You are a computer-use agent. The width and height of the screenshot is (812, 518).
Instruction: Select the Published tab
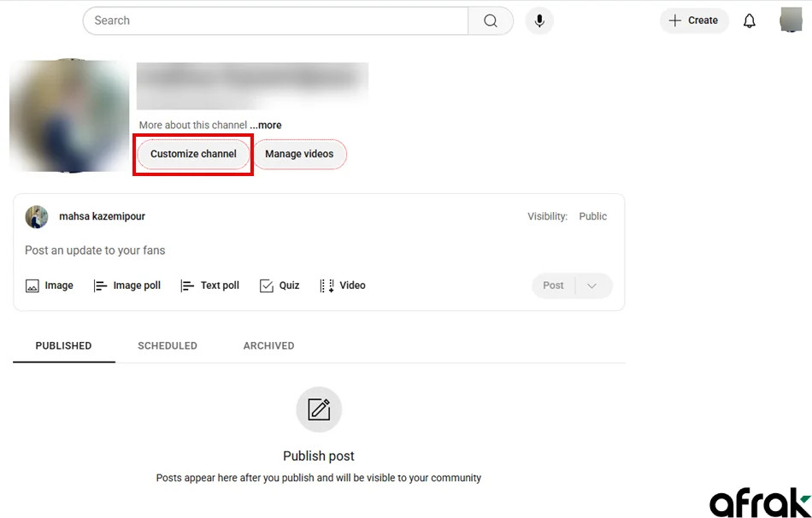pos(63,345)
